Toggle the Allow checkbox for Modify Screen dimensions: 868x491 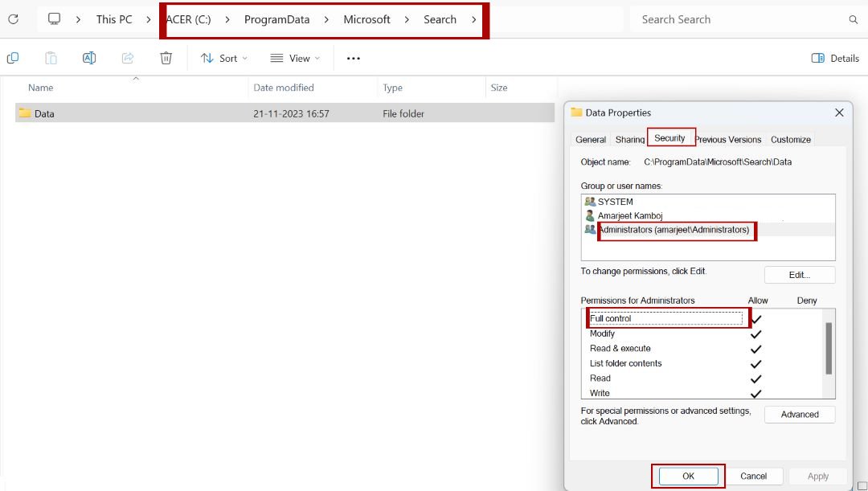click(x=755, y=333)
